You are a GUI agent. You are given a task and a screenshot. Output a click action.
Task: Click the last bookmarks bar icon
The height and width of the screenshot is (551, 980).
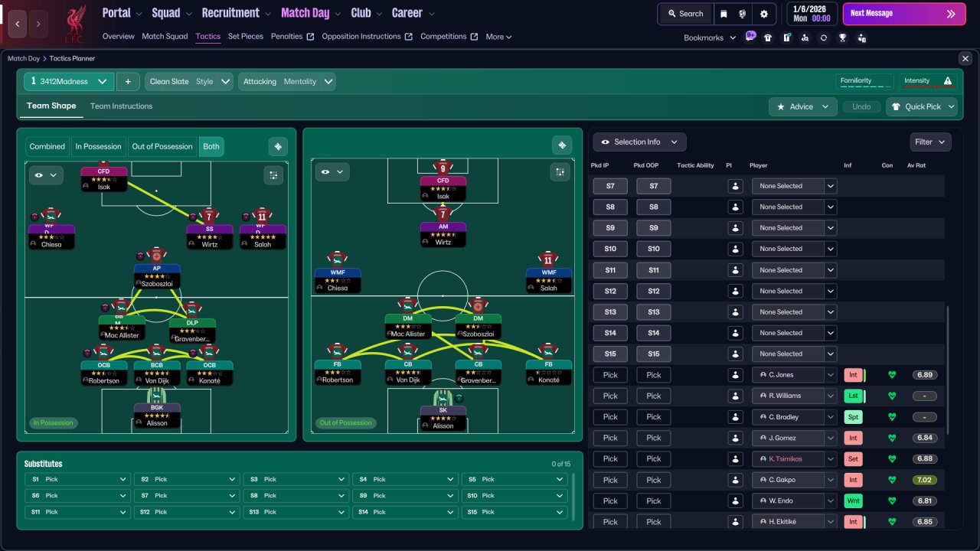point(861,37)
